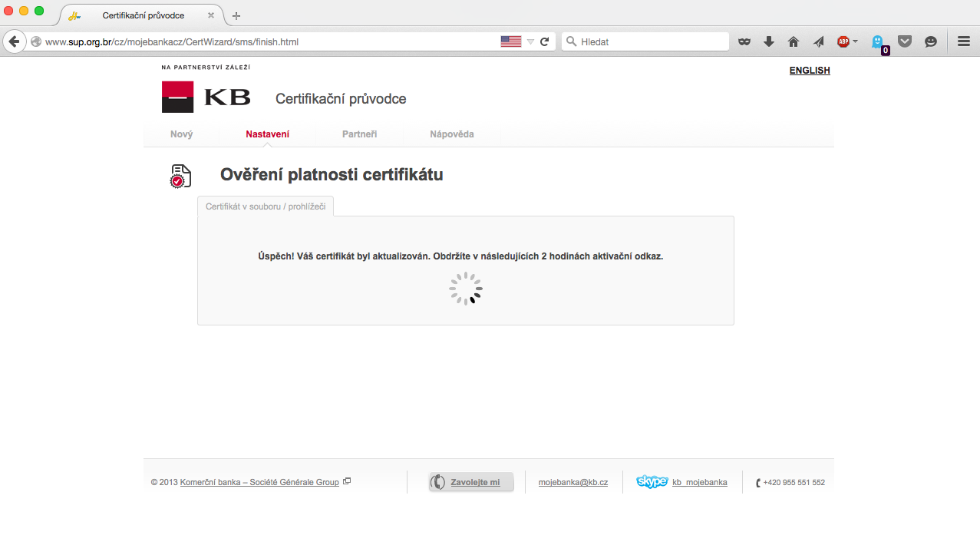Open the Partneři menu item

[x=360, y=134]
